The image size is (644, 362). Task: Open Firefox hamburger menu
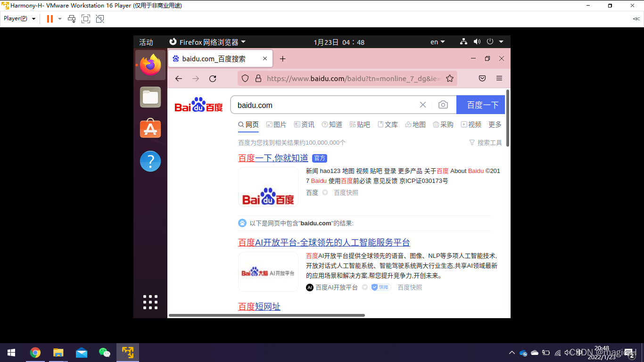499,79
